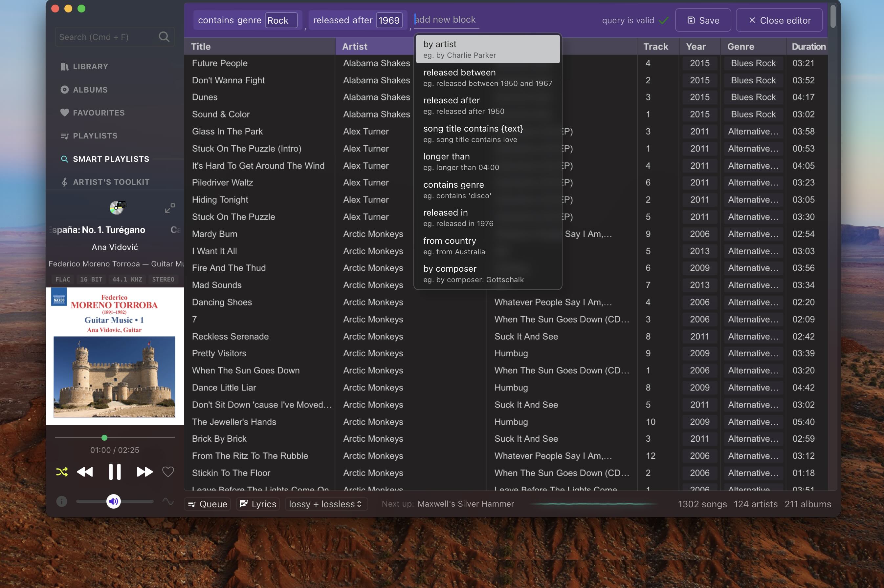Toggle the waveform icon beside volume

(168, 501)
